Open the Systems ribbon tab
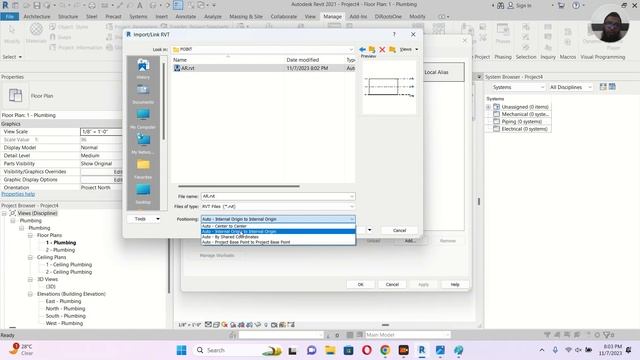 tap(138, 17)
